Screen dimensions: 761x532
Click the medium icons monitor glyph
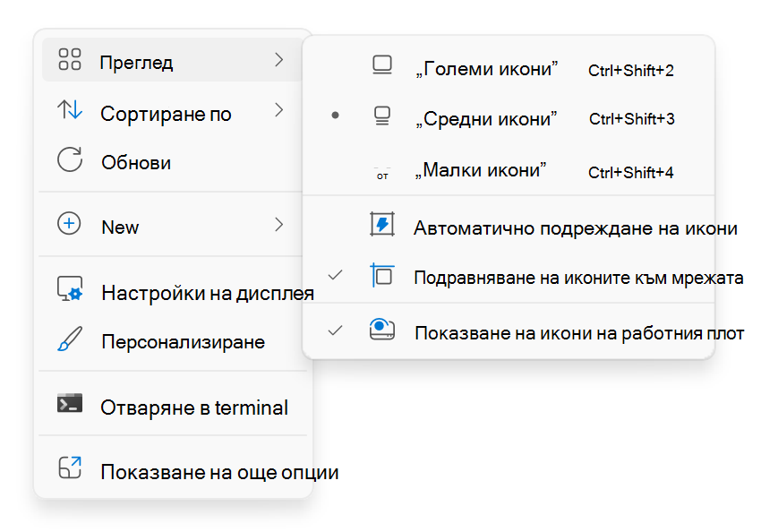coord(382,116)
